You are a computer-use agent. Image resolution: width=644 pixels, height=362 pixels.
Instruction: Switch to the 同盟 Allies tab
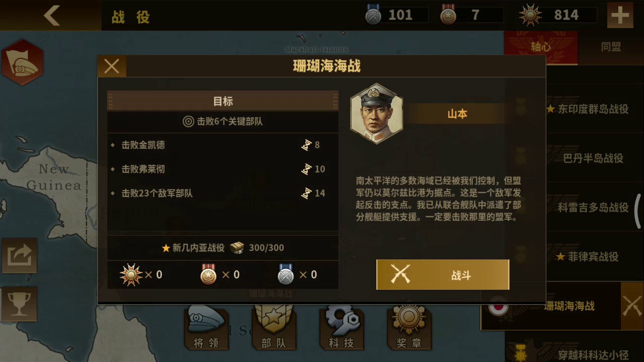[611, 47]
